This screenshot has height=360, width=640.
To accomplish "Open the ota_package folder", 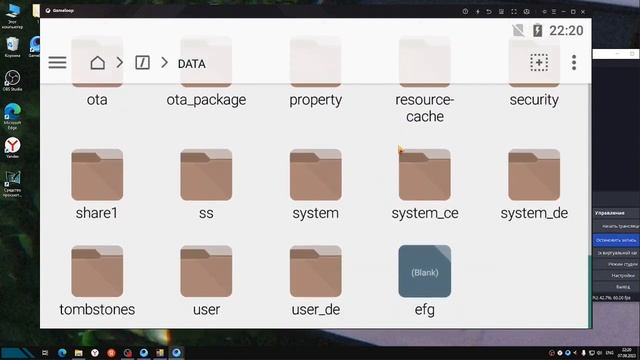I will click(206, 73).
